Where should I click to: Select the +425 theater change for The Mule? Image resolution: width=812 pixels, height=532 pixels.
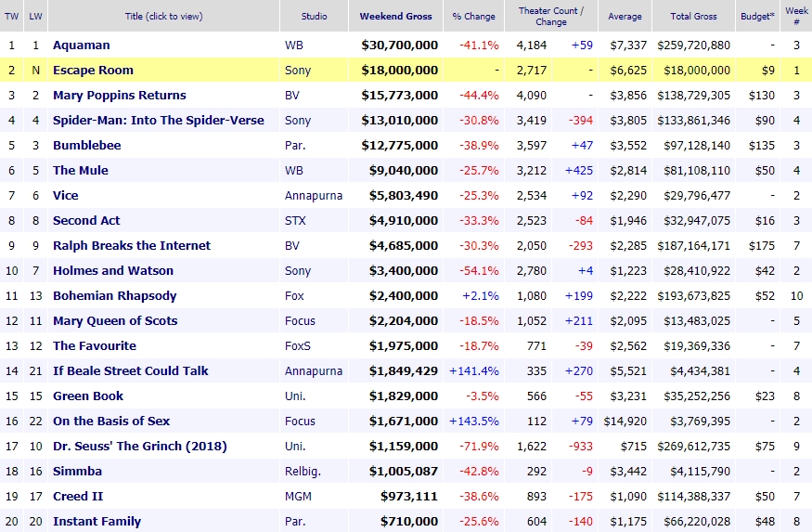[579, 171]
